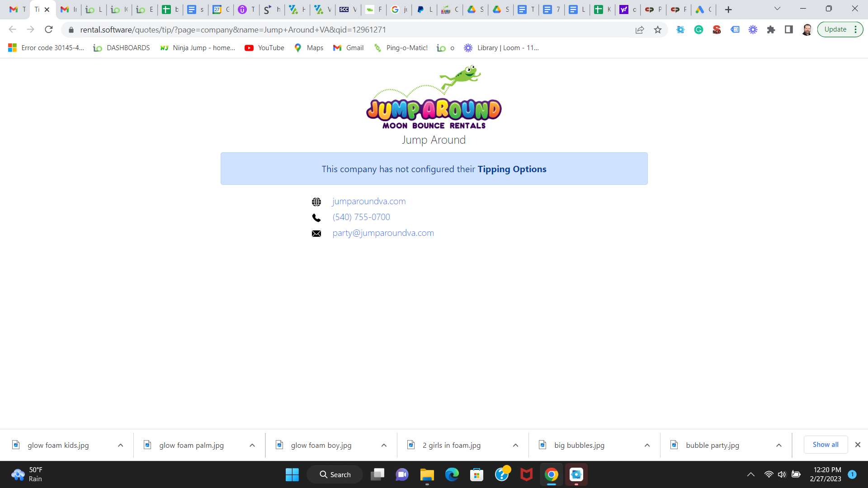The image size is (868, 488).
Task: Open the Chat app in the taskbar
Action: pos(402,474)
